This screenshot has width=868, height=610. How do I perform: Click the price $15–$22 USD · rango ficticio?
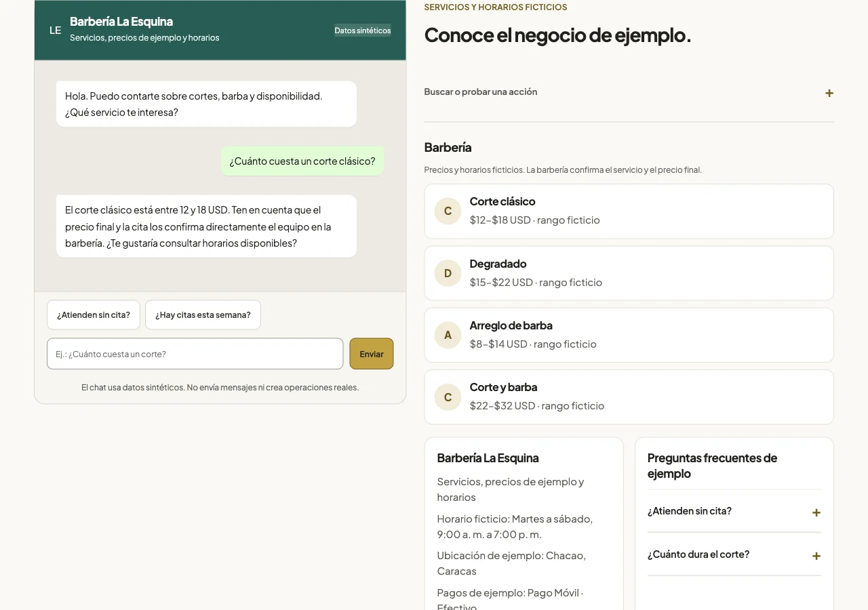point(536,282)
